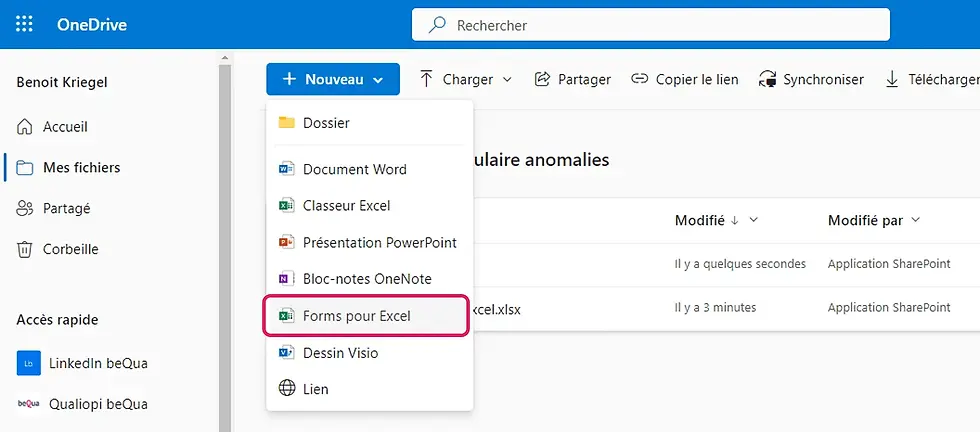This screenshot has height=432, width=980.
Task: Click Copier le lien button
Action: 684,79
